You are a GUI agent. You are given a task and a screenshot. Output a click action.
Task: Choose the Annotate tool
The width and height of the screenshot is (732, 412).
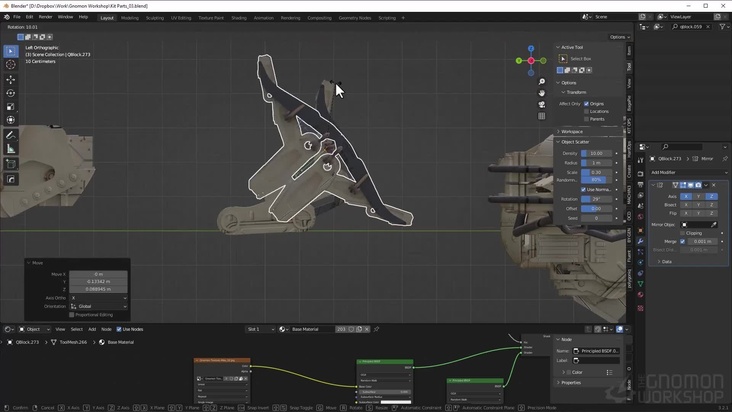point(11,134)
